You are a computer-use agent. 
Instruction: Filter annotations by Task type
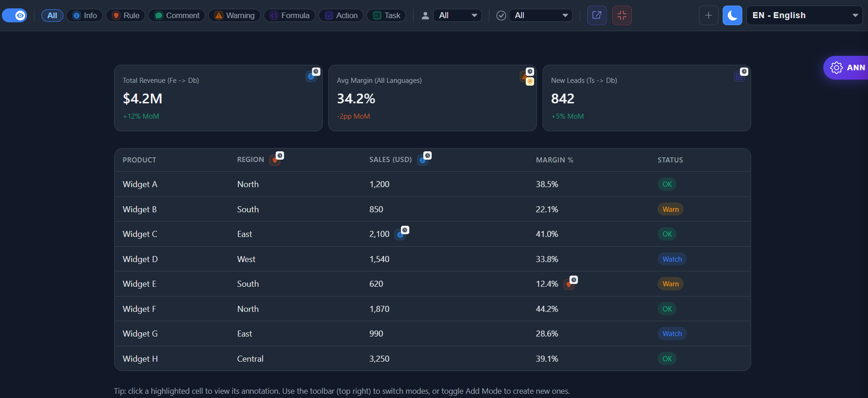pyautogui.click(x=387, y=15)
